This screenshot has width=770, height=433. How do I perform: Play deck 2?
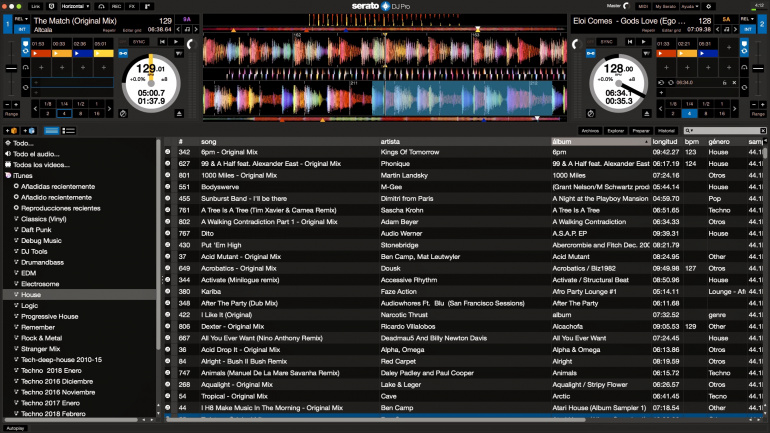coord(644,42)
